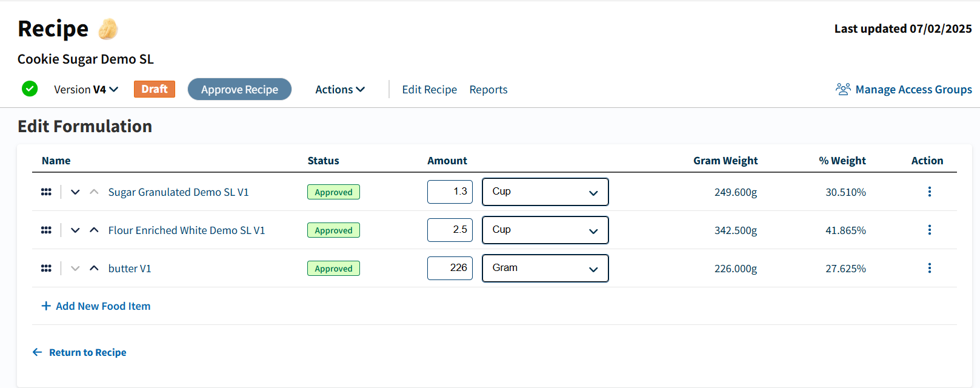980x388 pixels.
Task: Expand the Actions dropdown menu
Action: [339, 90]
